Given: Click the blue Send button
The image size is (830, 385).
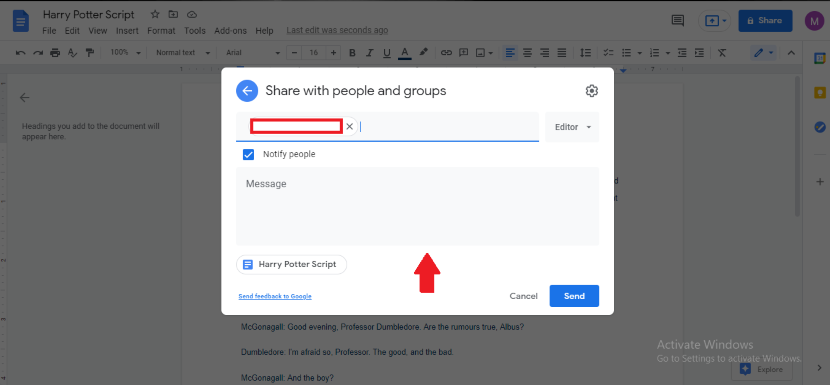Looking at the screenshot, I should point(574,296).
